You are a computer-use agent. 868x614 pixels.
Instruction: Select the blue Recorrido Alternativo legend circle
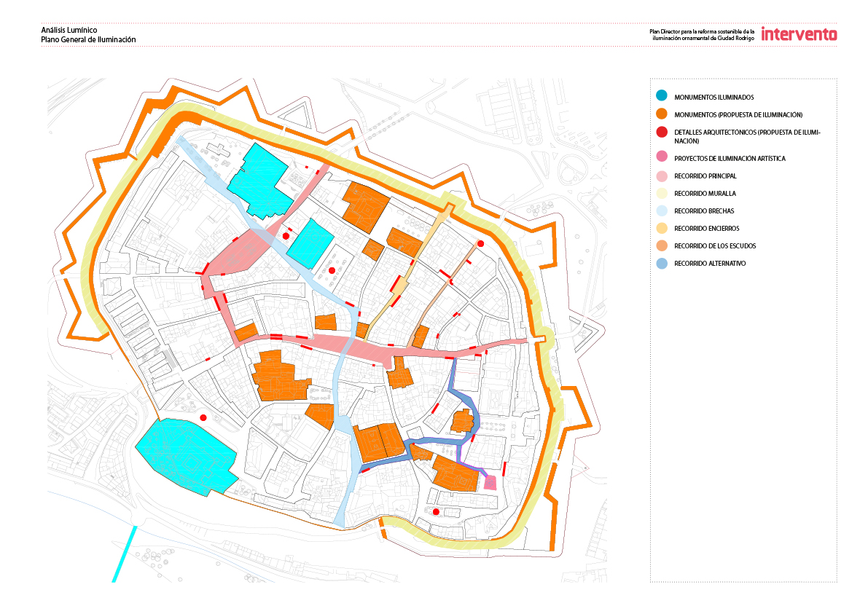662,263
